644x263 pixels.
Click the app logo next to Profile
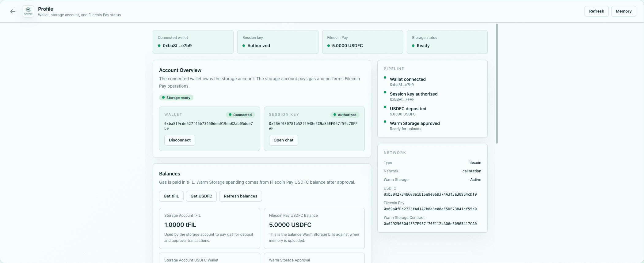tap(28, 11)
